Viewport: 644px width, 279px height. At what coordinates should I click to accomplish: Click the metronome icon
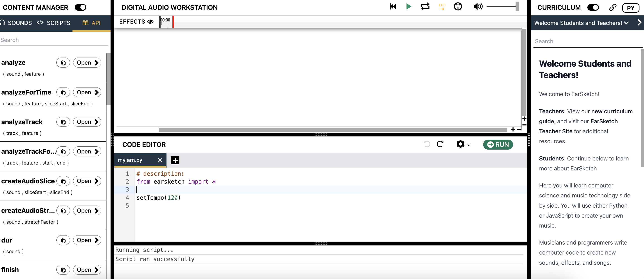click(458, 7)
